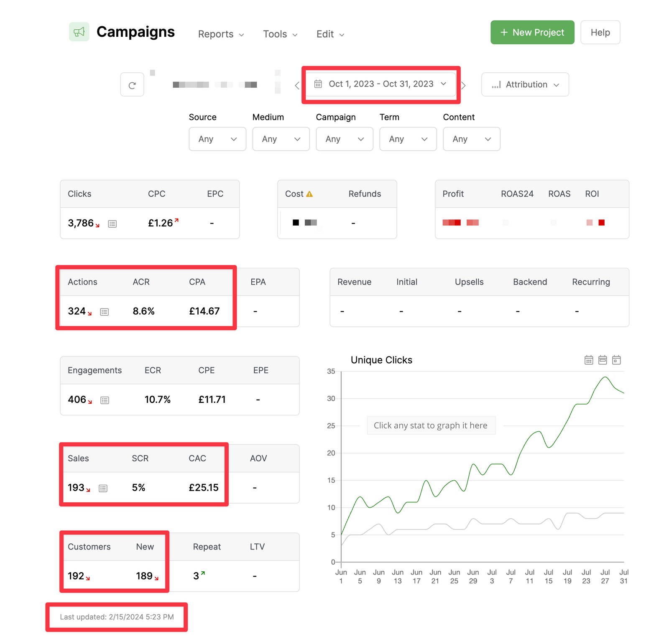
Task: Open the list icon next to Engagements value
Action: point(105,400)
